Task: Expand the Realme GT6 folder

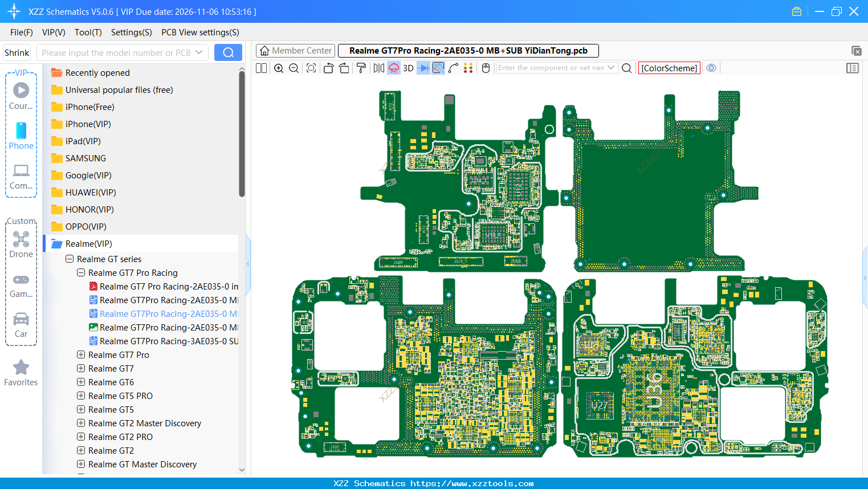Action: click(x=81, y=382)
